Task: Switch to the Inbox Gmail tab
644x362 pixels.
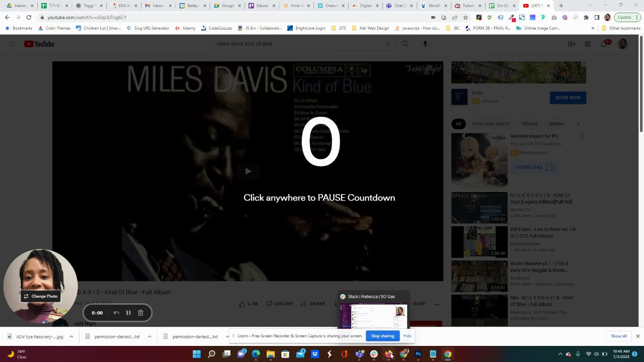Action: pos(157,6)
